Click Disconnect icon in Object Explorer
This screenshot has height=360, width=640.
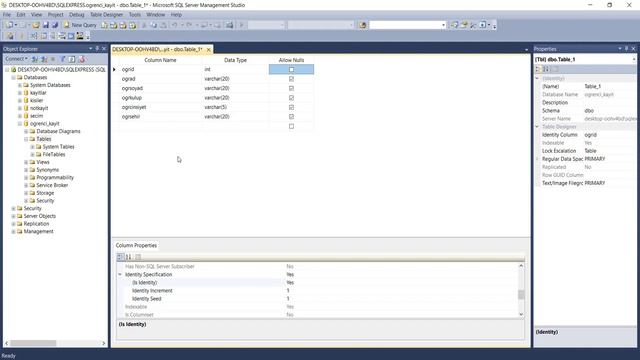click(44, 59)
